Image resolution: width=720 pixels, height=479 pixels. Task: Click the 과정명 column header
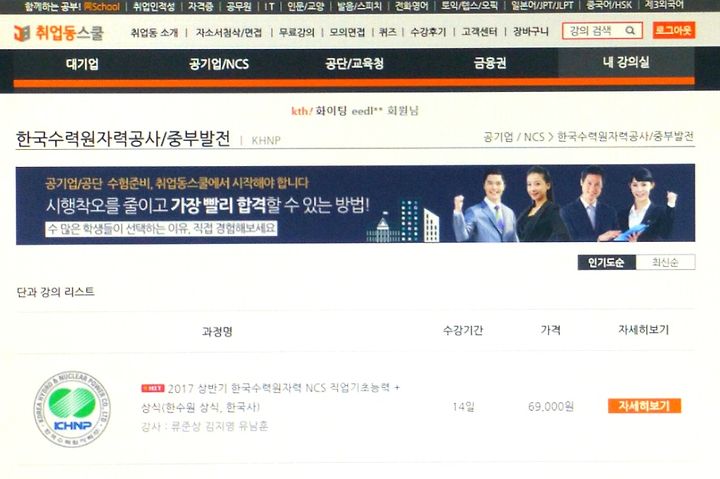(x=217, y=332)
